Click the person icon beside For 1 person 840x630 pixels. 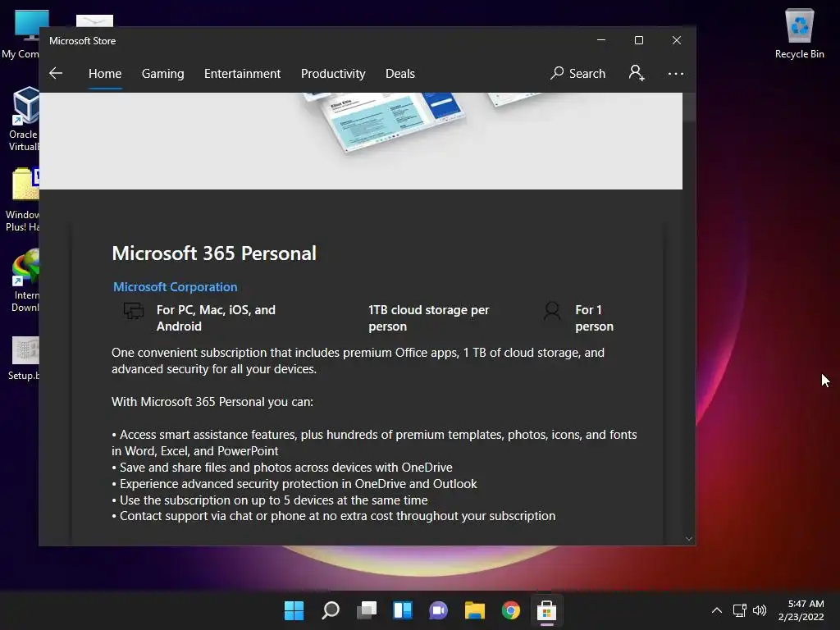[552, 311]
